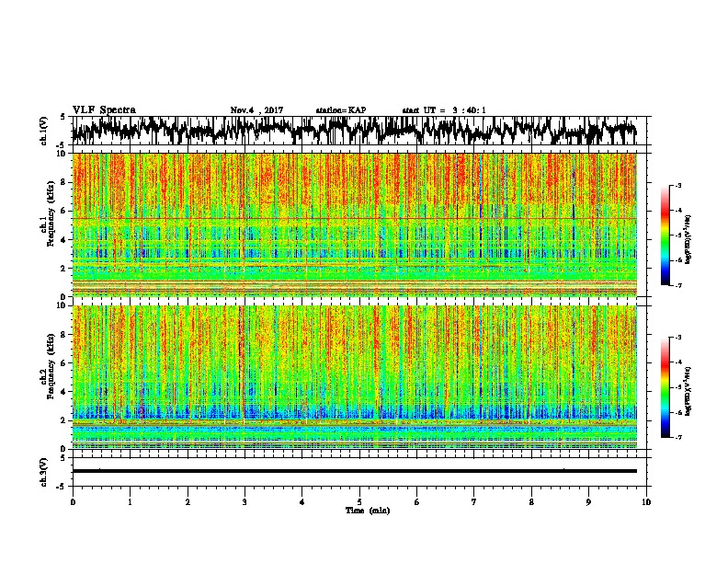Click the ch.1 waveform trace panel
Viewport: 728px width, 563px height.
tap(358, 131)
